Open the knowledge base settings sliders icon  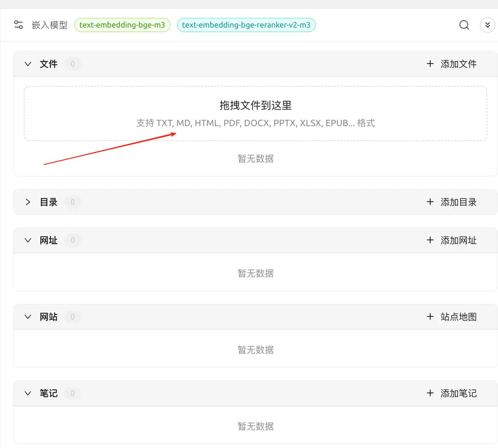click(18, 25)
